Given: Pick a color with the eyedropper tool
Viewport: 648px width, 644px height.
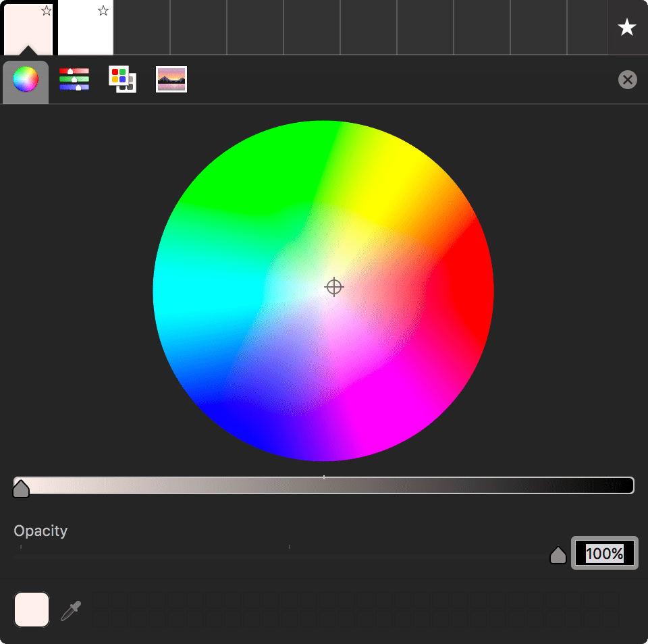Looking at the screenshot, I should click(71, 610).
